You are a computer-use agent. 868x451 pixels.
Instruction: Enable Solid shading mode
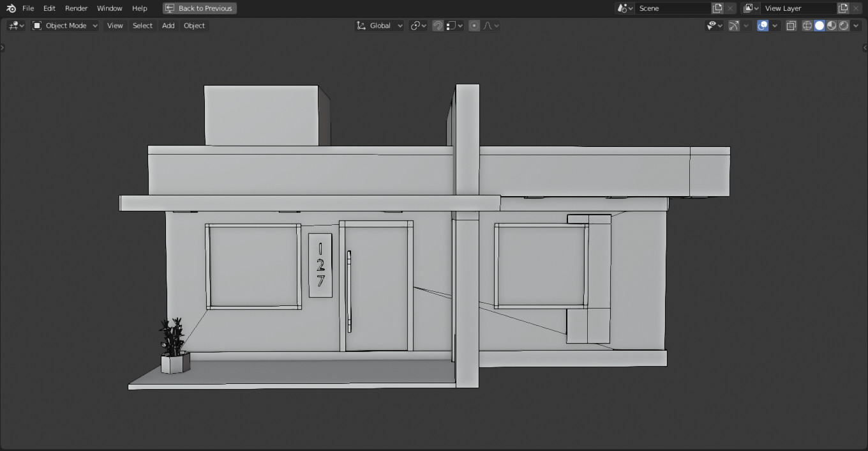pos(819,26)
